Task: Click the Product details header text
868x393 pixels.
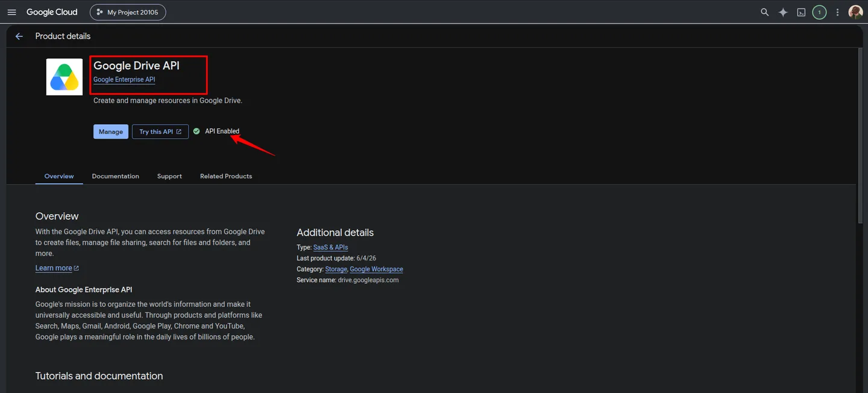Action: pyautogui.click(x=63, y=36)
